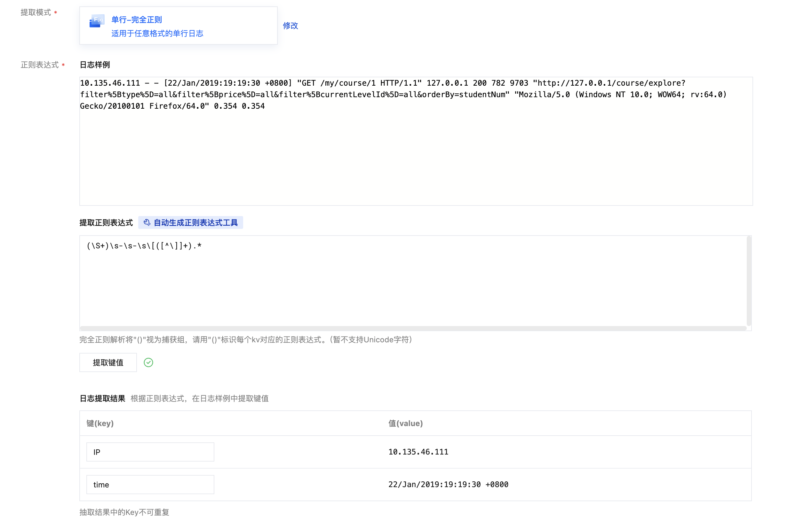Click the regex box horizontal scrollbar
Viewport: 812px width, 521px height.
pyautogui.click(x=413, y=328)
